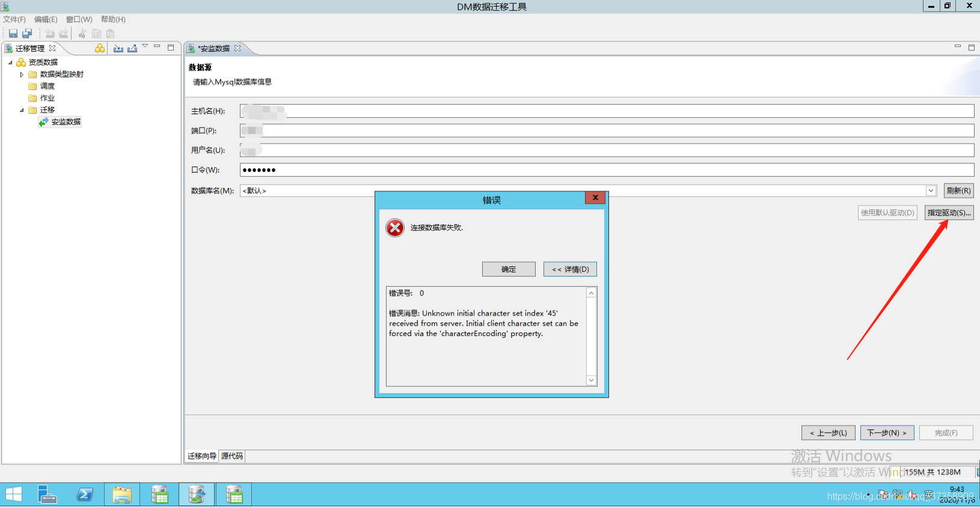Click the DM migration tool taskbar icon
This screenshot has width=980, height=508.
tap(197, 495)
